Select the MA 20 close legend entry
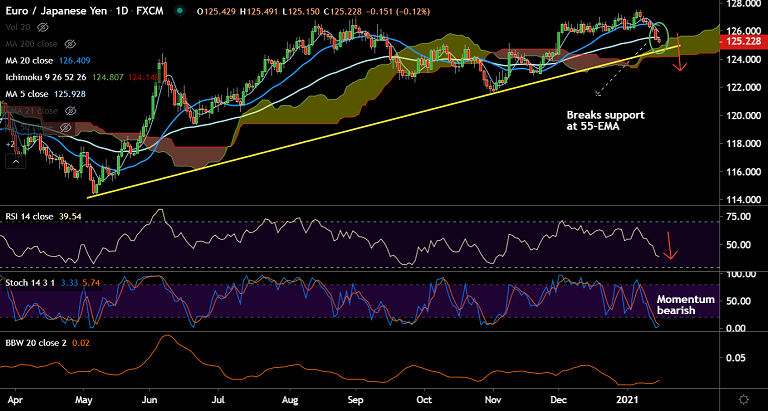The height and width of the screenshot is (411, 768). coord(29,61)
